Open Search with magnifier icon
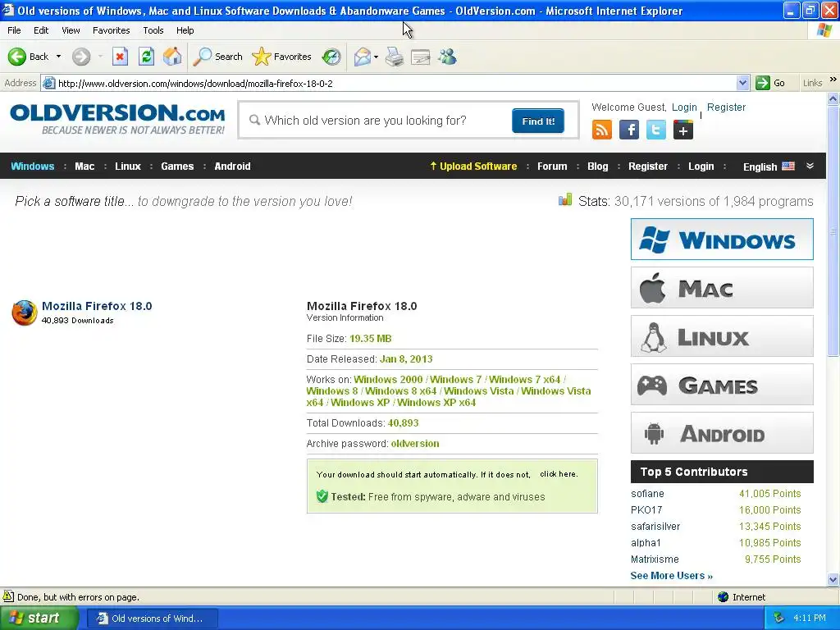This screenshot has width=840, height=630. (x=217, y=57)
